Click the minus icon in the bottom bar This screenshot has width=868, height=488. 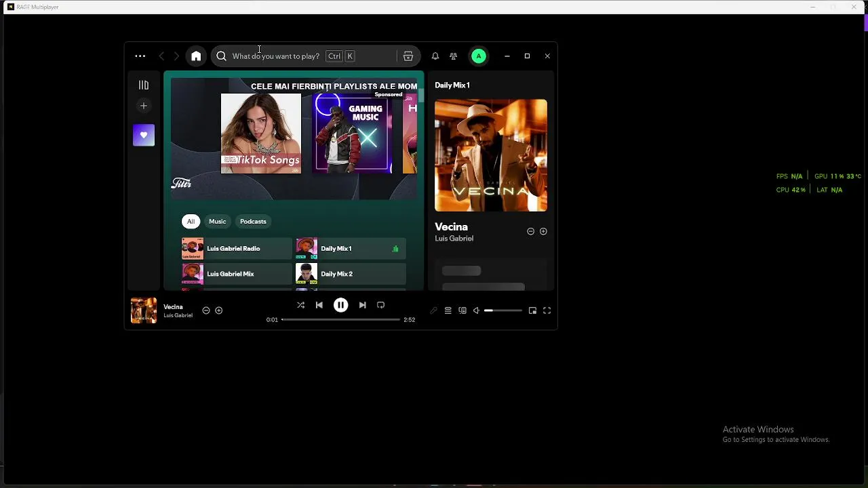(x=206, y=310)
